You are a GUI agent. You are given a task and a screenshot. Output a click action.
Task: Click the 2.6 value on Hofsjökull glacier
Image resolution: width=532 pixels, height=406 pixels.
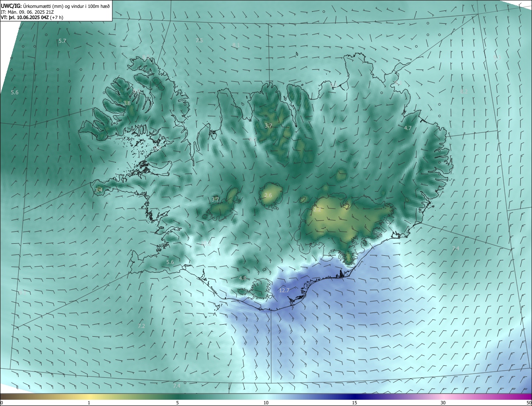268,195
